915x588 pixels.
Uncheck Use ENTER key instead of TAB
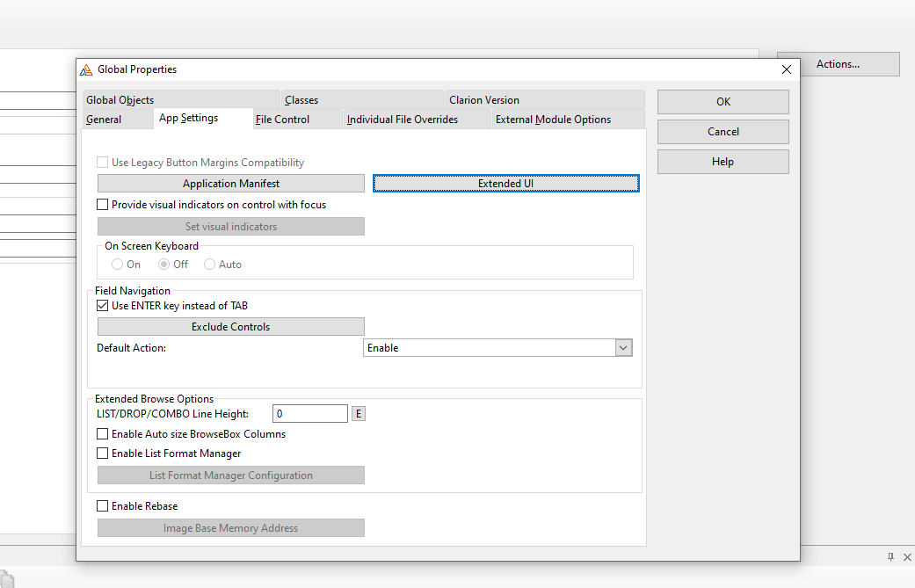(103, 306)
